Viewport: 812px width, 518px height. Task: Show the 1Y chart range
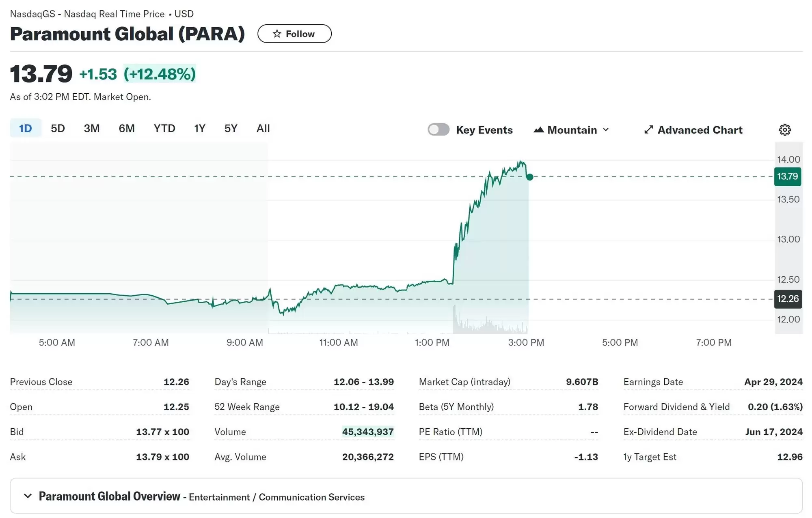[200, 129]
